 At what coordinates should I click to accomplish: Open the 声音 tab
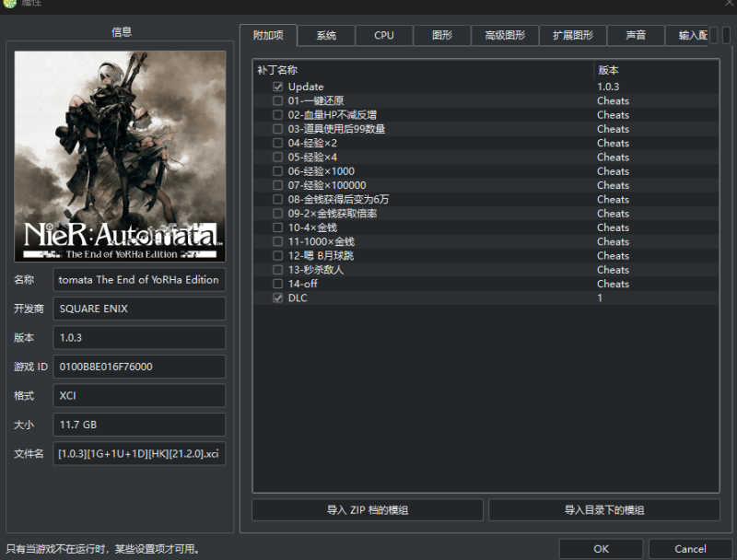[636, 35]
